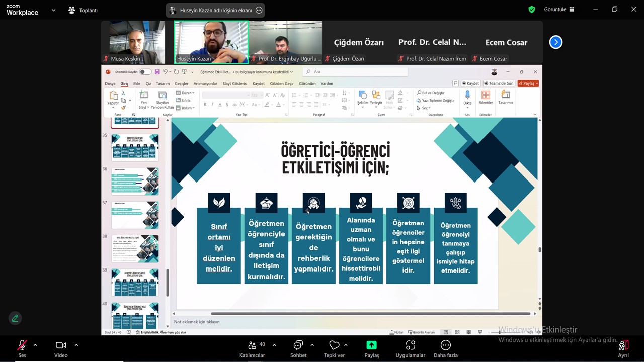The image size is (644, 362).
Task: Switch to the Tasarım ribbon tab
Action: (x=163, y=84)
